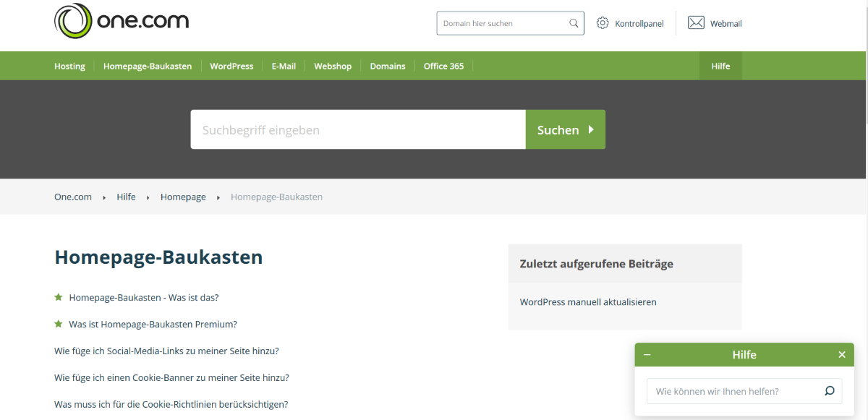Image resolution: width=868 pixels, height=420 pixels.
Task: Open 'WordPress manuell aktualisieren' recent article
Action: pos(588,302)
